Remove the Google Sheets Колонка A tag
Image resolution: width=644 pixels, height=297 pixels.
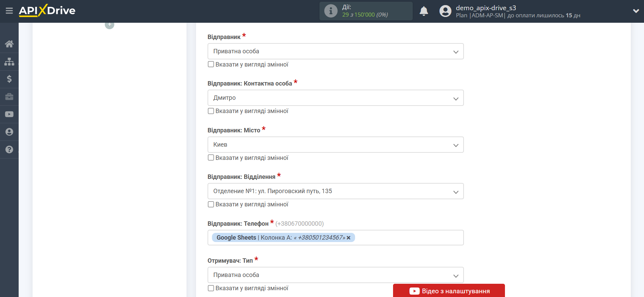(349, 238)
